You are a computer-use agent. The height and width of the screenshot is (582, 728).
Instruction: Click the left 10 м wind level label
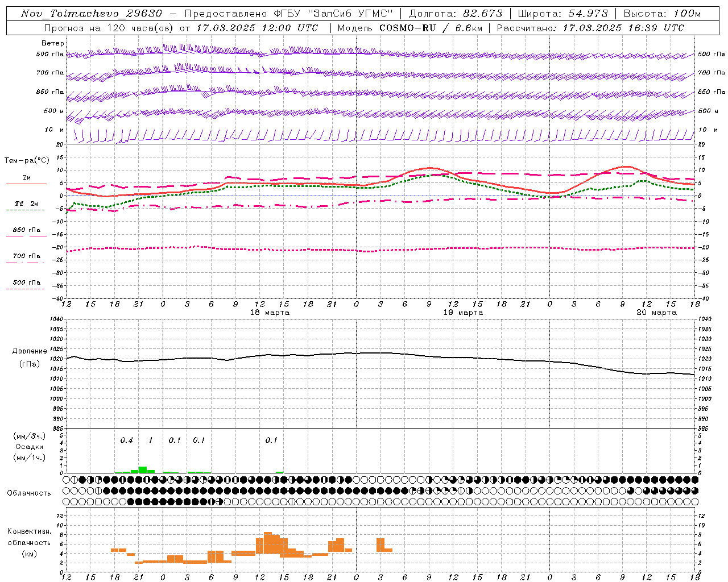[54, 130]
